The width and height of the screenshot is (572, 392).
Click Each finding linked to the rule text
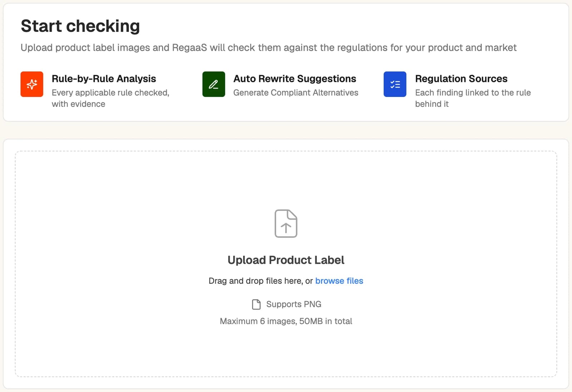click(x=473, y=98)
